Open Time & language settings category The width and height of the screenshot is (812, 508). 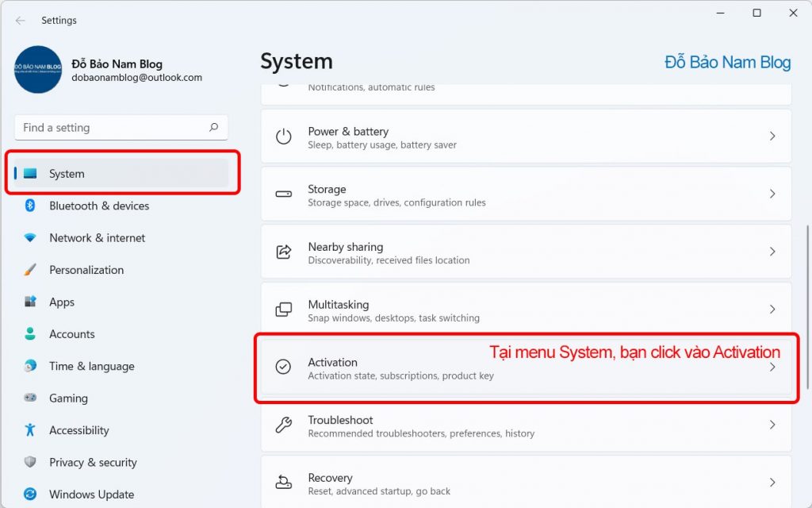click(x=91, y=367)
